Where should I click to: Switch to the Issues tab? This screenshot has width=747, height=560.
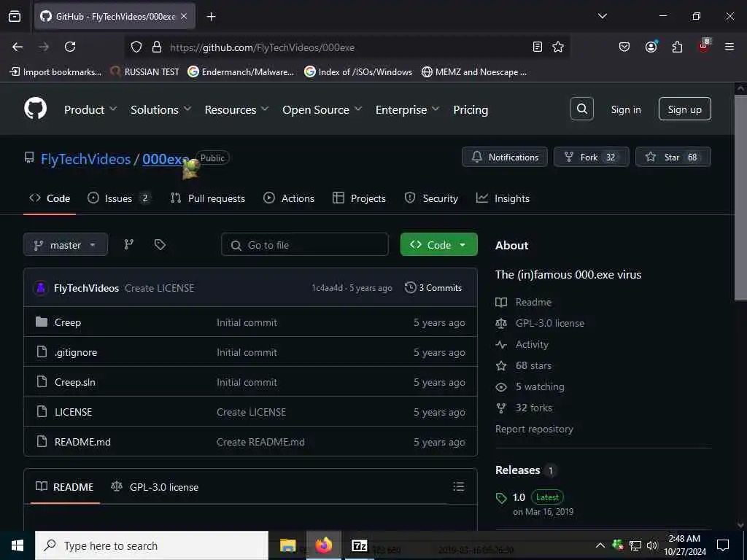coord(120,198)
